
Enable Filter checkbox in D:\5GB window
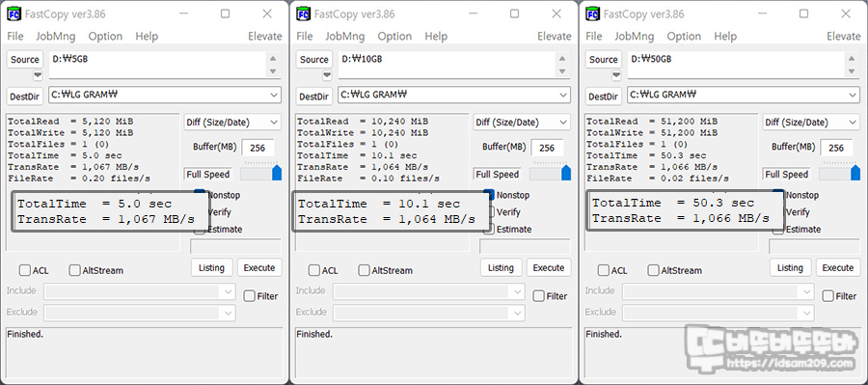coord(250,296)
